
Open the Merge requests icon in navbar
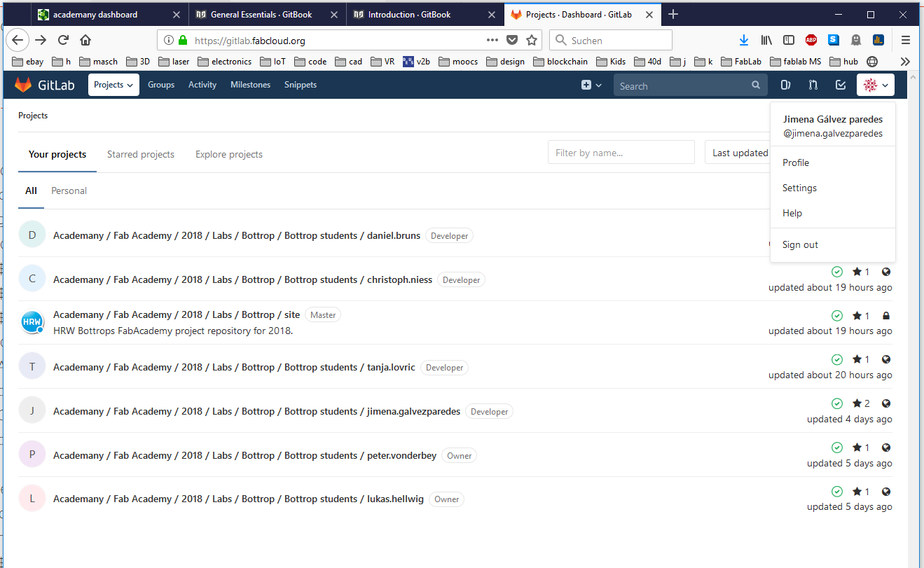[813, 85]
